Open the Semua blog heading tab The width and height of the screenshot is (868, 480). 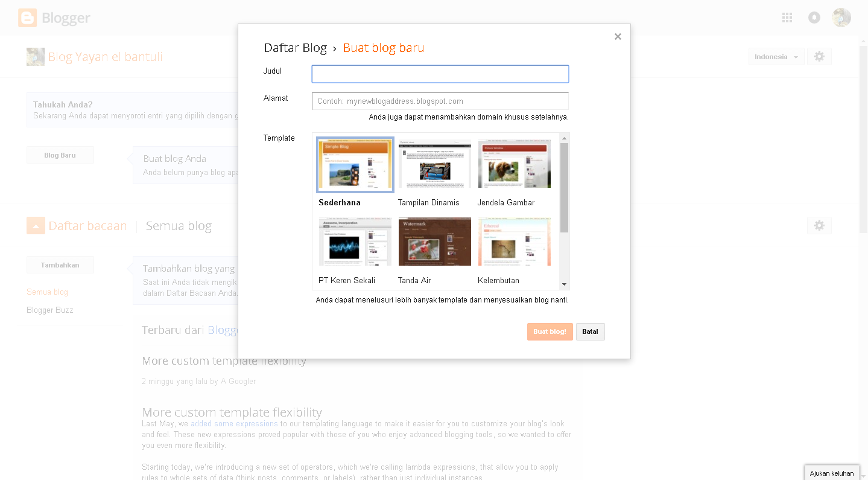click(x=179, y=226)
